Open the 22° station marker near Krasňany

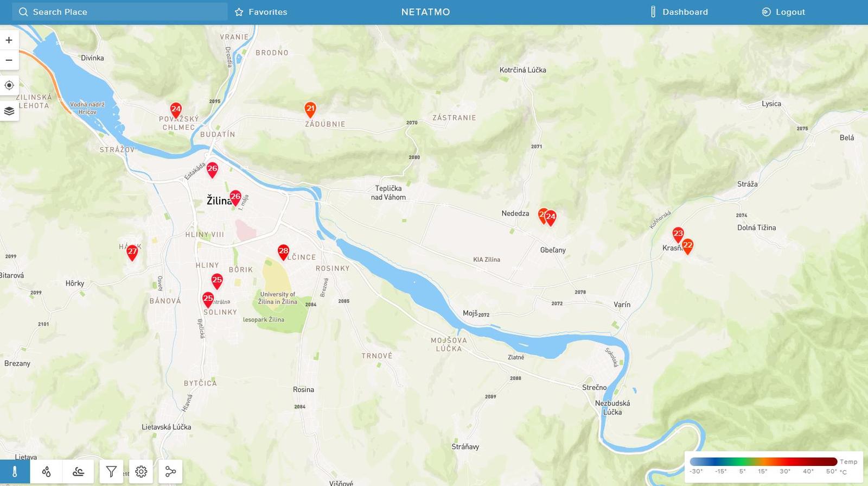pos(687,246)
